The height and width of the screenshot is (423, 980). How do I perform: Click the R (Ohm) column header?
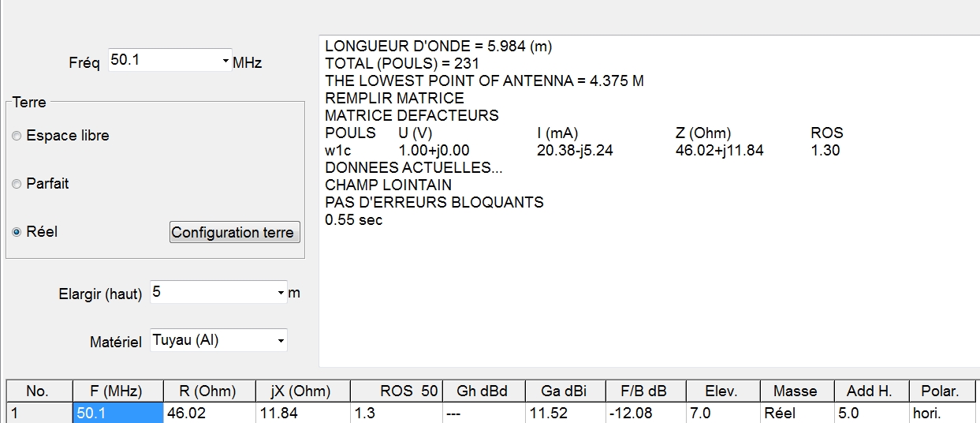coord(209,391)
